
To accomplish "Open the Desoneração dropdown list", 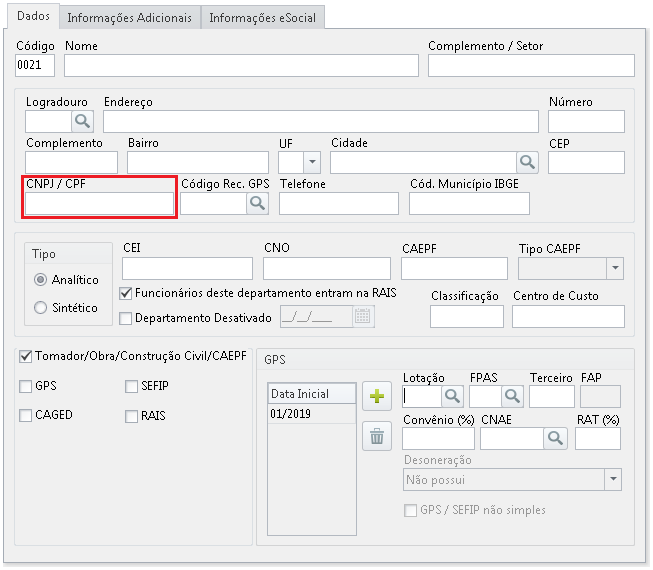I will (x=612, y=480).
